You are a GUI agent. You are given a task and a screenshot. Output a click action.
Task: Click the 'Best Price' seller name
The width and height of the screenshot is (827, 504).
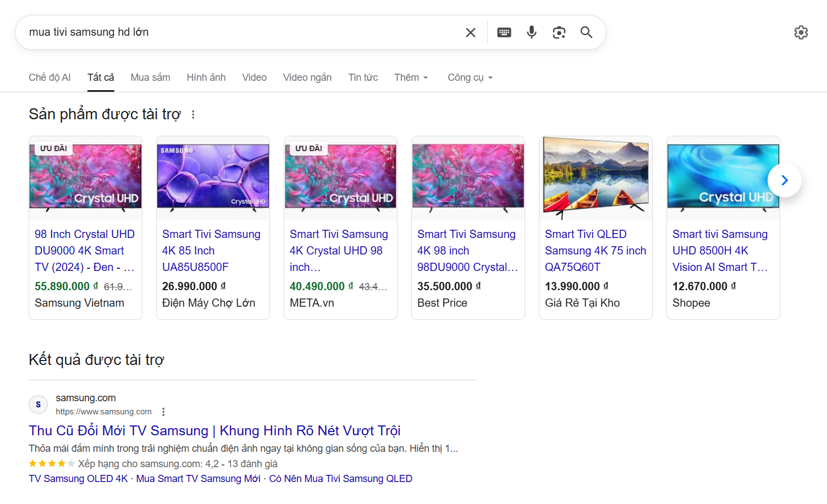pos(443,303)
